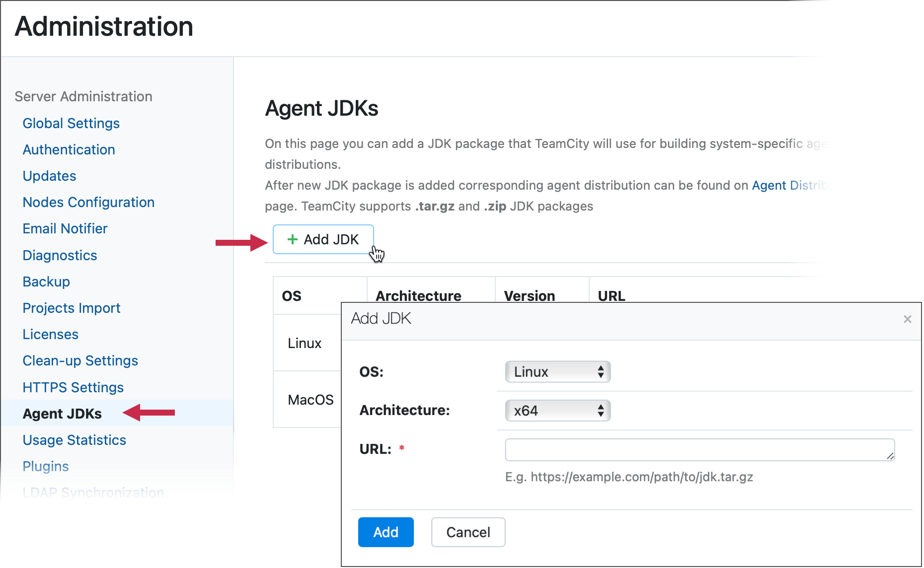This screenshot has height=568, width=924.
Task: Go to Backup settings
Action: coord(46,282)
